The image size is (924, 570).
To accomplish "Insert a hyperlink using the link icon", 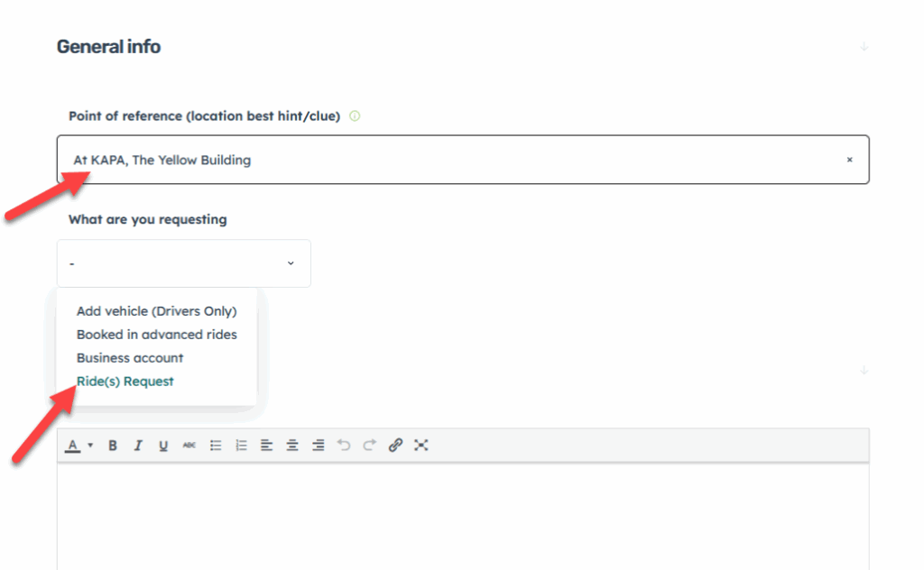I will coord(395,446).
